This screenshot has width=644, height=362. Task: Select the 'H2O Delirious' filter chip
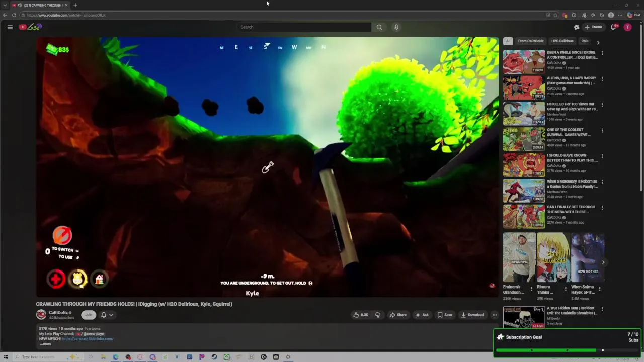[562, 41]
